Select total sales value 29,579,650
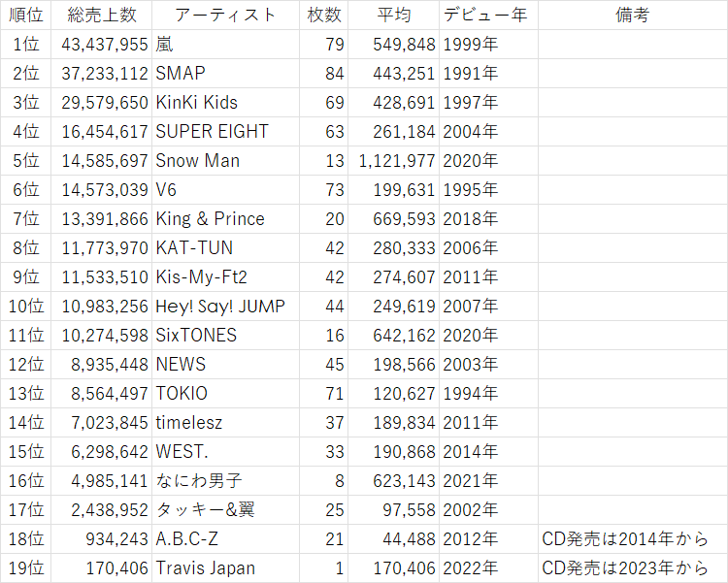The width and height of the screenshot is (728, 583). pos(101,102)
